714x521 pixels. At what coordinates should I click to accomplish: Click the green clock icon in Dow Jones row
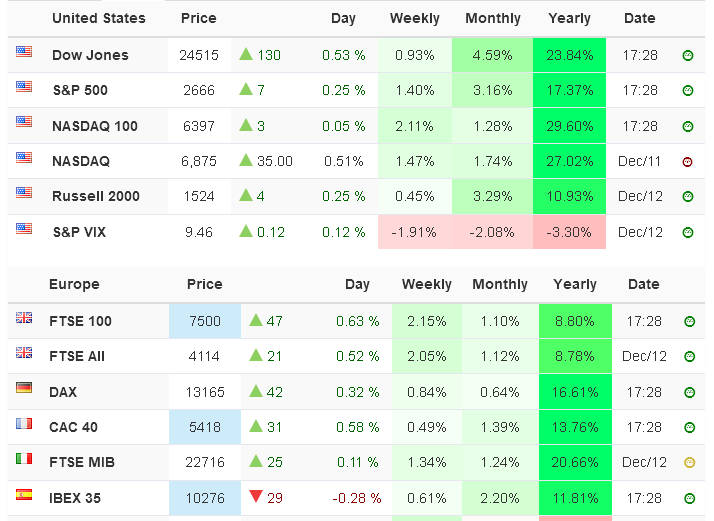pos(688,56)
